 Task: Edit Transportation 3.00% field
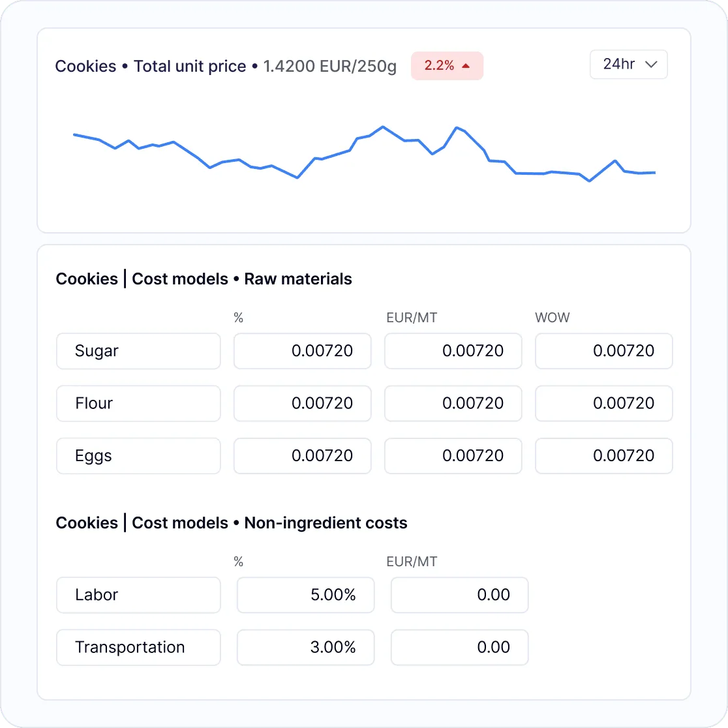point(305,648)
